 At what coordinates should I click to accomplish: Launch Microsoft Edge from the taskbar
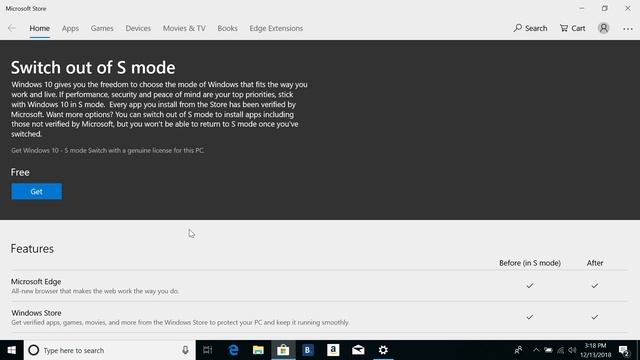click(233, 350)
